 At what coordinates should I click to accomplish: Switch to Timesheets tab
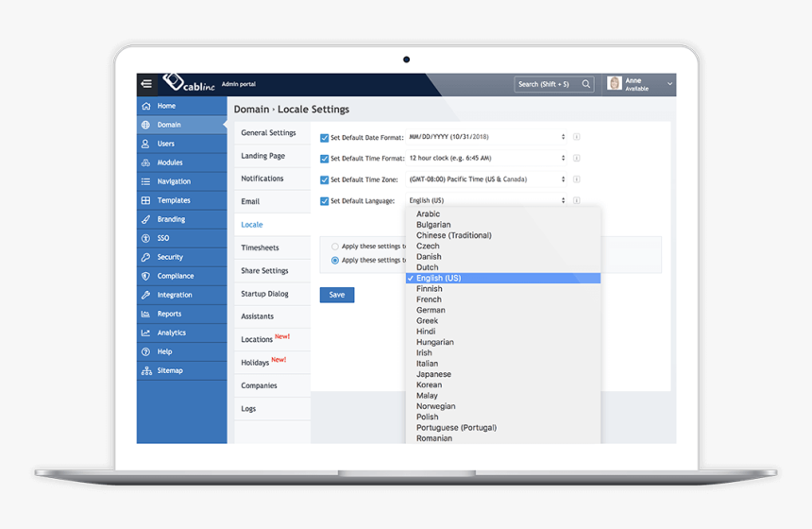[x=272, y=247]
